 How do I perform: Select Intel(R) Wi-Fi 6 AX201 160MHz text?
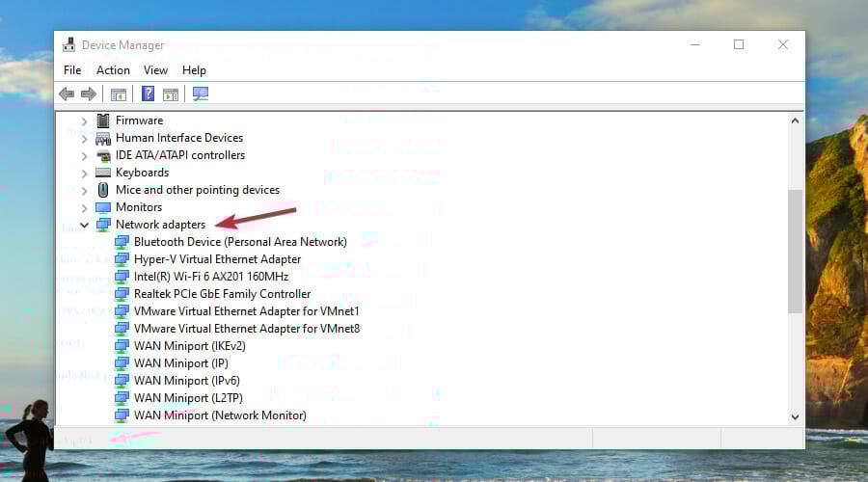[x=211, y=277]
